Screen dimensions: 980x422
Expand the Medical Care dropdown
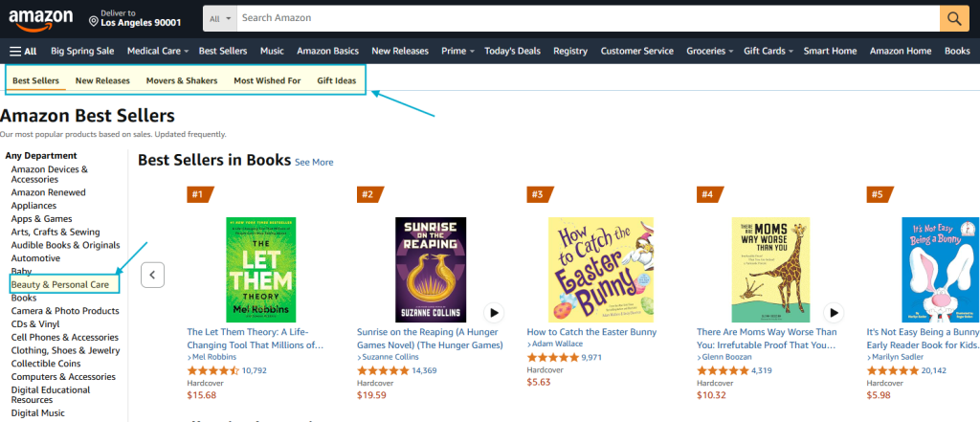tap(157, 51)
